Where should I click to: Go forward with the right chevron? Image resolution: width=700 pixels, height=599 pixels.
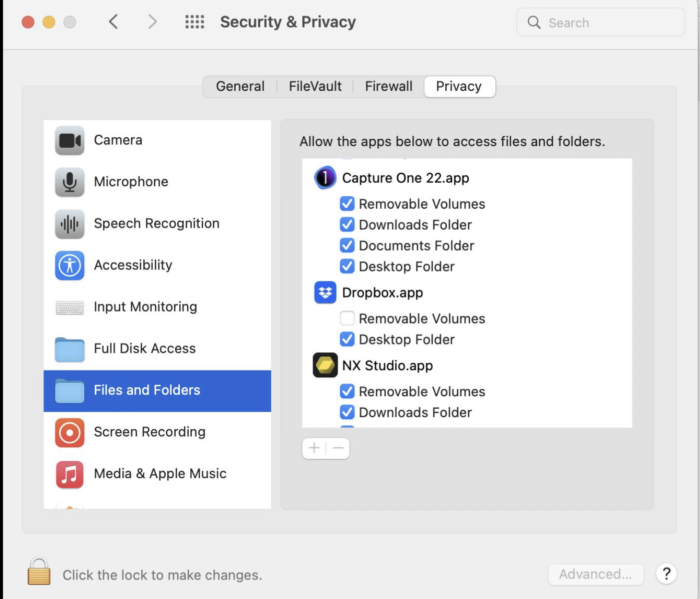click(152, 22)
